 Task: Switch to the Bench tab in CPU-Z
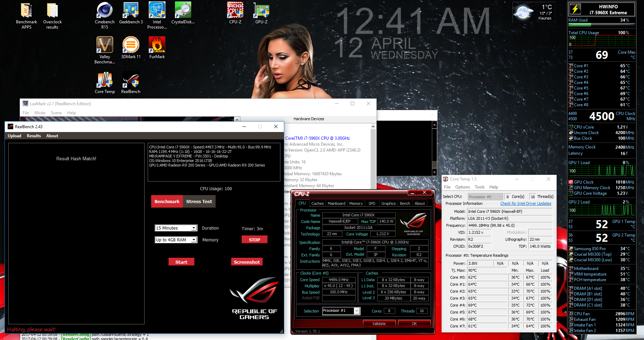(x=405, y=203)
